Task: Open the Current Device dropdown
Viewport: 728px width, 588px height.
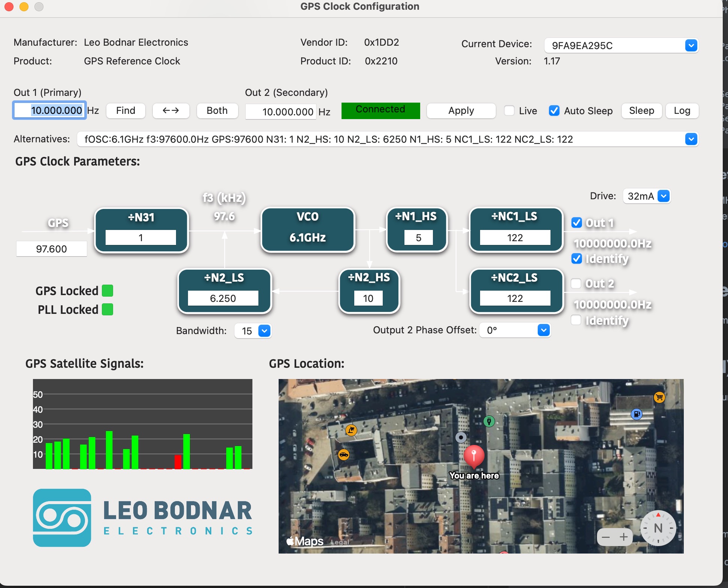Action: 691,45
